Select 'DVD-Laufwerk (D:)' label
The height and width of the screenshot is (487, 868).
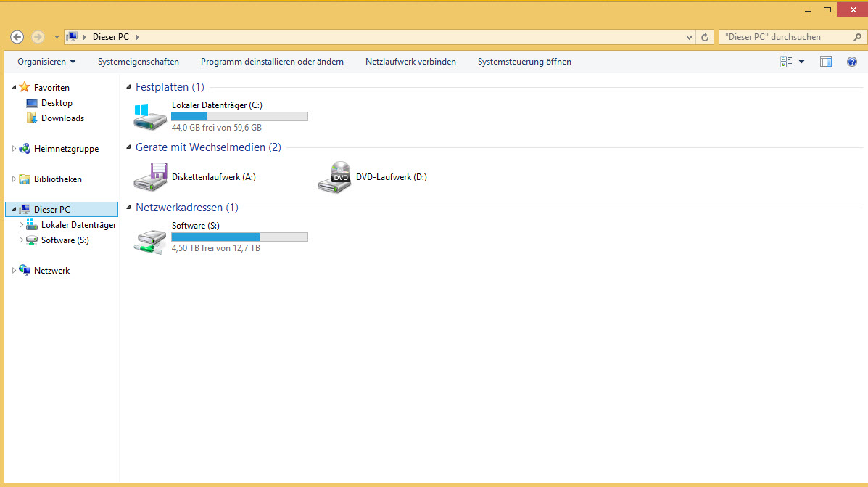click(392, 177)
